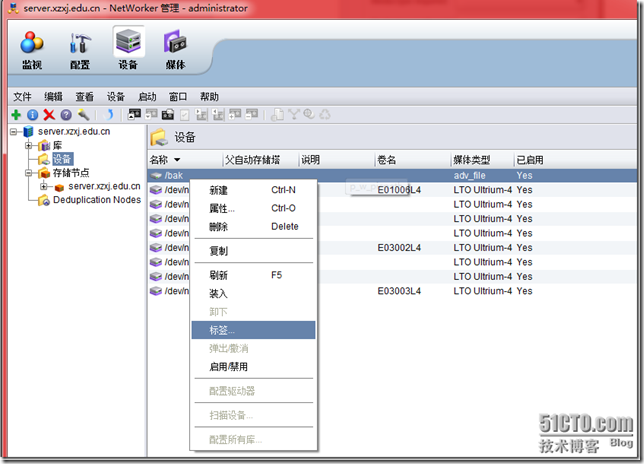
Task: Click the greyed checkmark toolbar icon
Action: click(x=185, y=115)
